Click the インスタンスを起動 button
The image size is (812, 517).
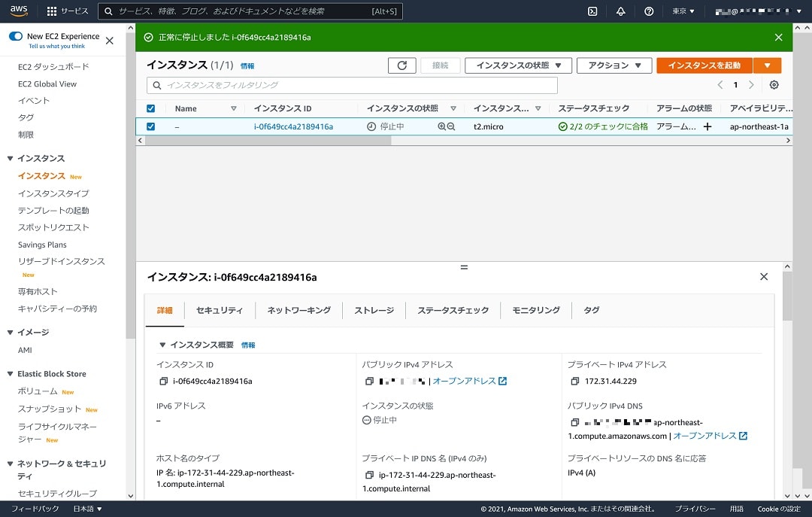704,65
